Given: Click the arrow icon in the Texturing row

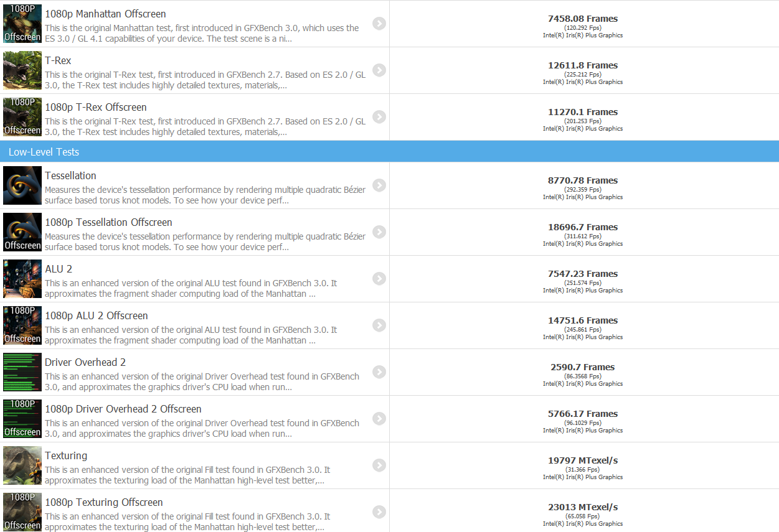Looking at the screenshot, I should pos(379,465).
